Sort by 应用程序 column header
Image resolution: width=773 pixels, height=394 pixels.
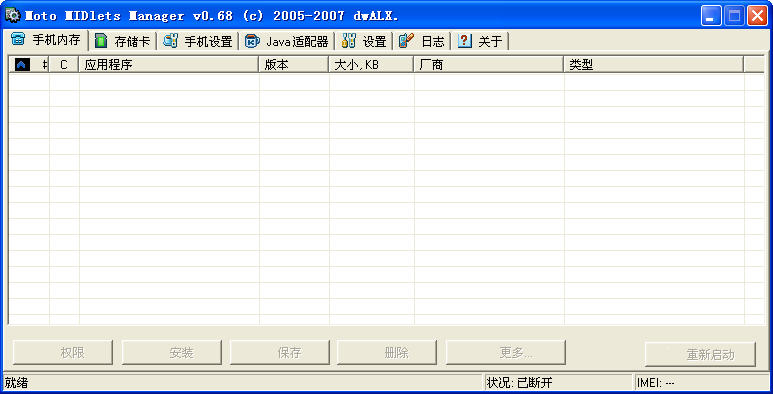point(169,65)
